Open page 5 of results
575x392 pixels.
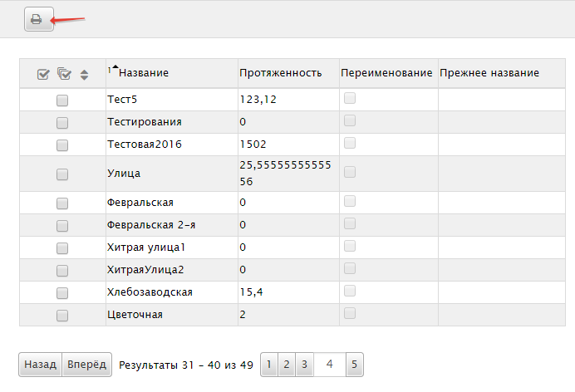coord(354,365)
